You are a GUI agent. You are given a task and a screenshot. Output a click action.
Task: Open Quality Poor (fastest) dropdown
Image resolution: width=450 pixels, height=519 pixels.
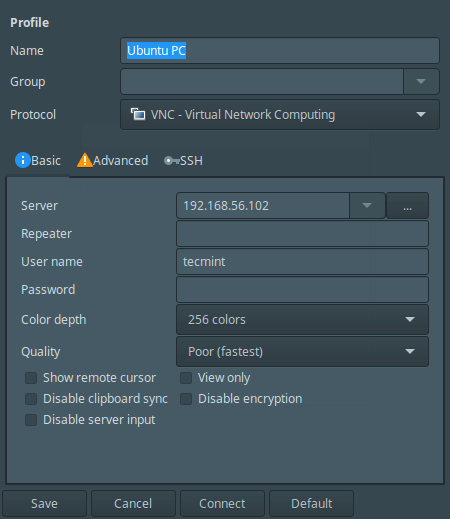tap(302, 351)
